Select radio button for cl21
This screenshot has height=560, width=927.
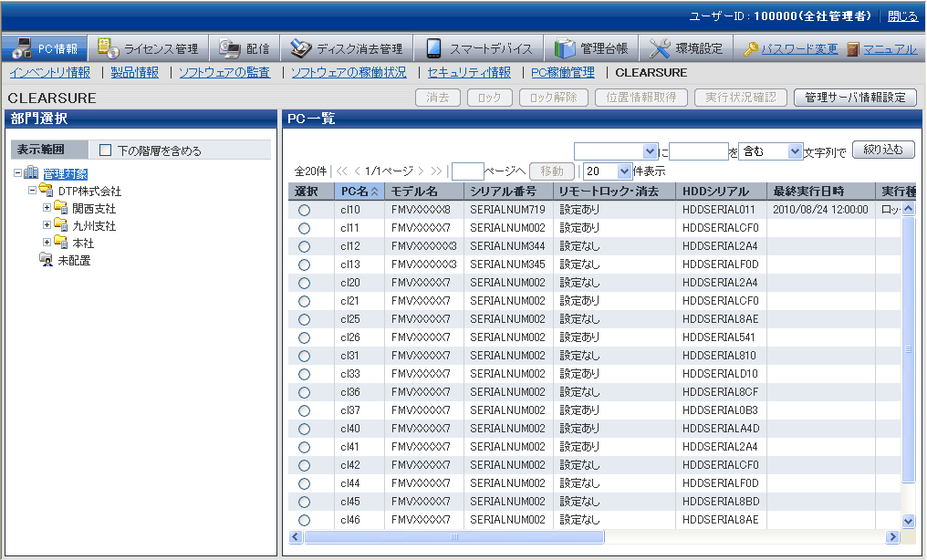[x=304, y=301]
